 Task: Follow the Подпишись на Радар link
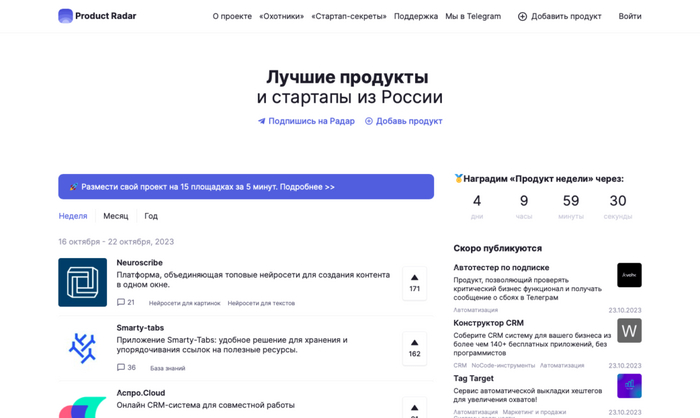(x=311, y=121)
